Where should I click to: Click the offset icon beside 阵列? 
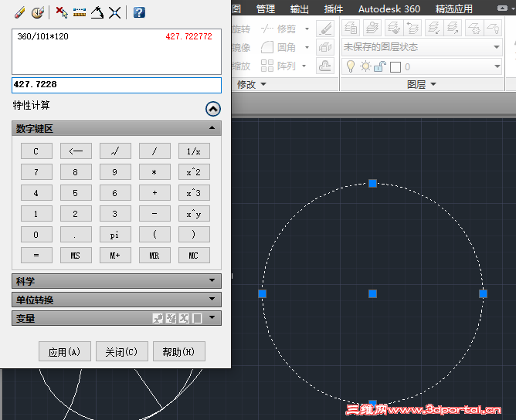pos(325,66)
